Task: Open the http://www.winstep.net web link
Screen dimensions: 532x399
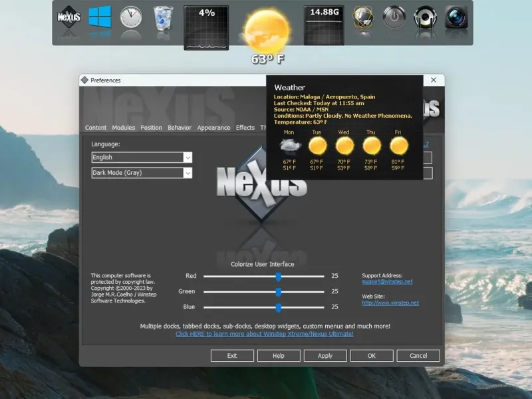Action: 390,303
